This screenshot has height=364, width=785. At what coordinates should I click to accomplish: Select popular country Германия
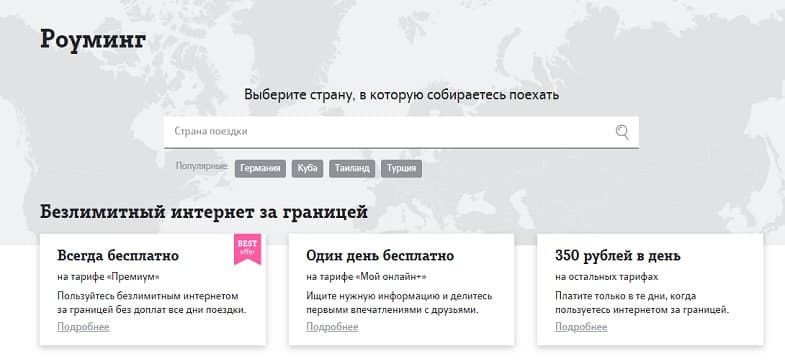coord(260,169)
